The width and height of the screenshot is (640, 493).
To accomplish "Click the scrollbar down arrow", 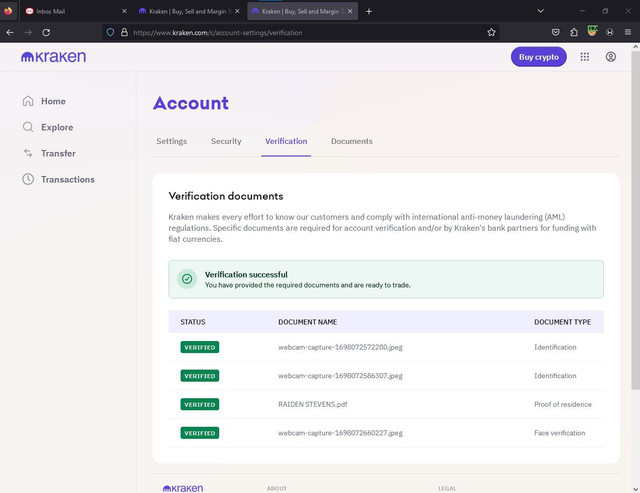I will (636, 489).
